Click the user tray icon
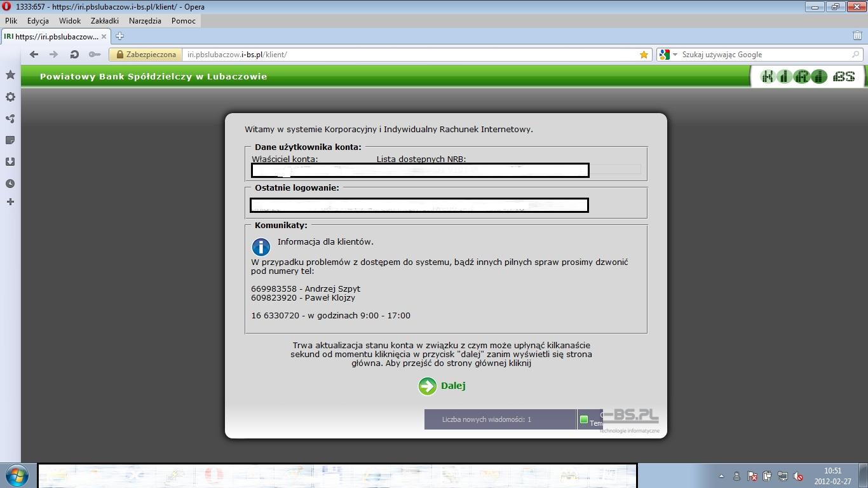Viewport: 868px width, 488px height. pos(737,476)
